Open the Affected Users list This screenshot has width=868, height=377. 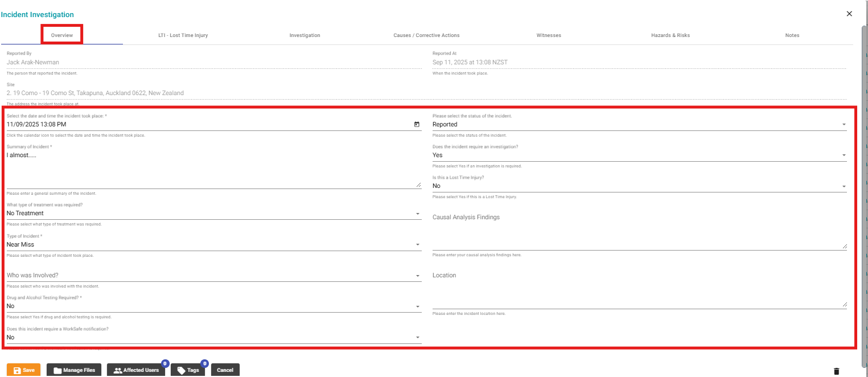pyautogui.click(x=136, y=370)
